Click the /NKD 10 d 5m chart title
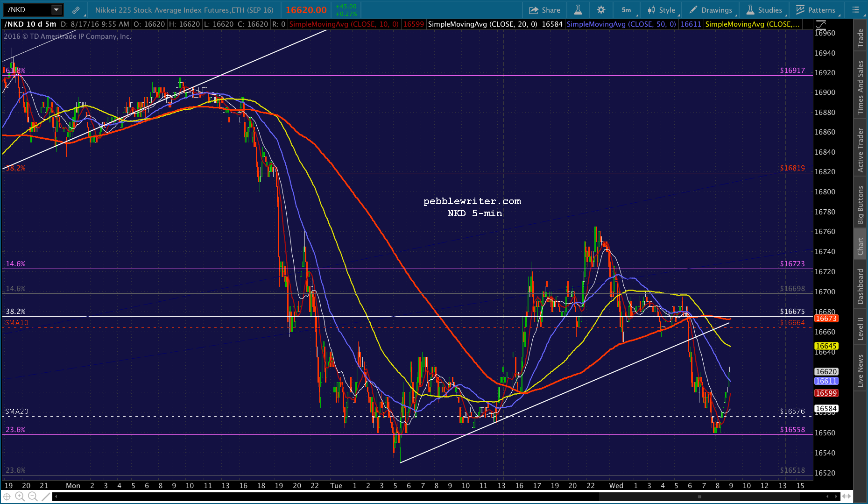868x504 pixels. 31,24
